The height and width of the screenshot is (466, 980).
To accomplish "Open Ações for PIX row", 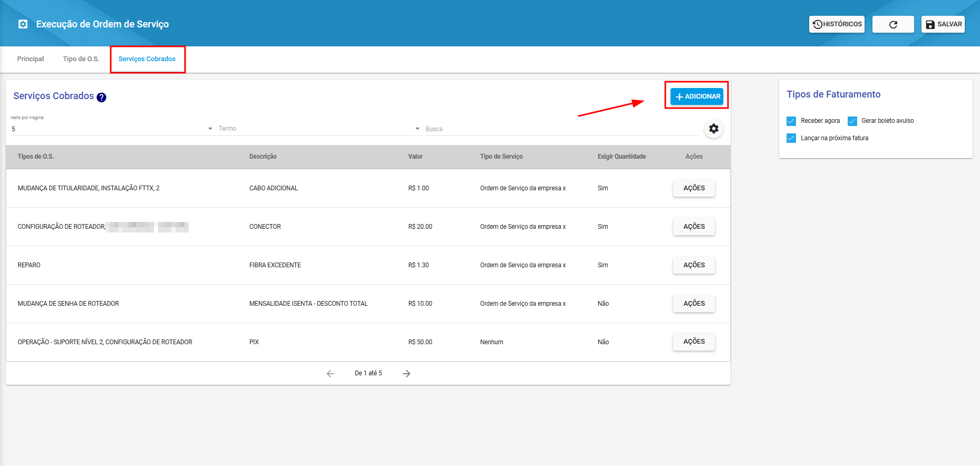I will (694, 342).
